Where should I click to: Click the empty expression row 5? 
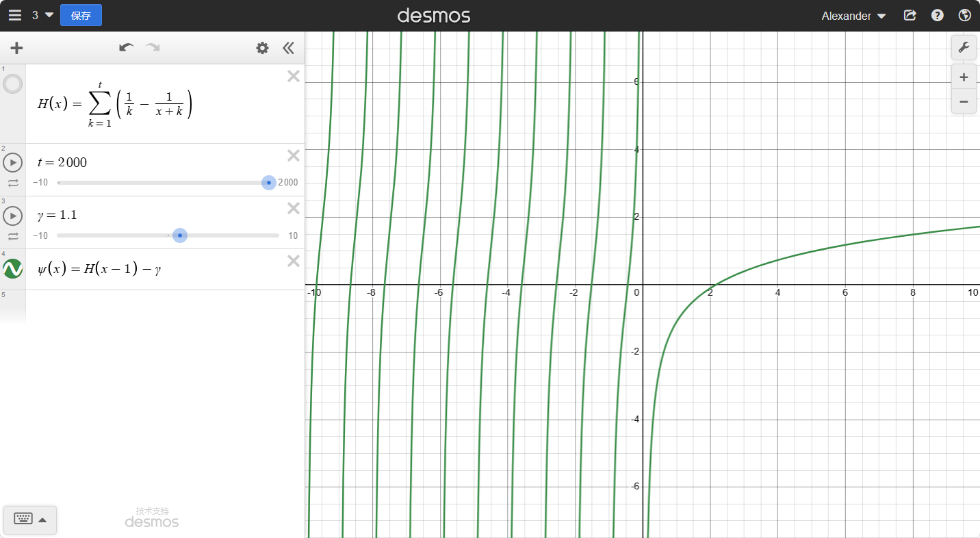point(165,306)
